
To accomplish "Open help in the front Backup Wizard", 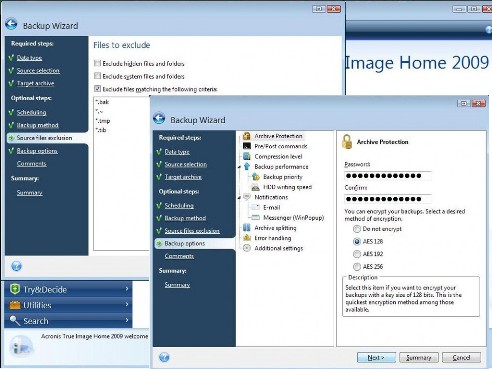I will 164,357.
